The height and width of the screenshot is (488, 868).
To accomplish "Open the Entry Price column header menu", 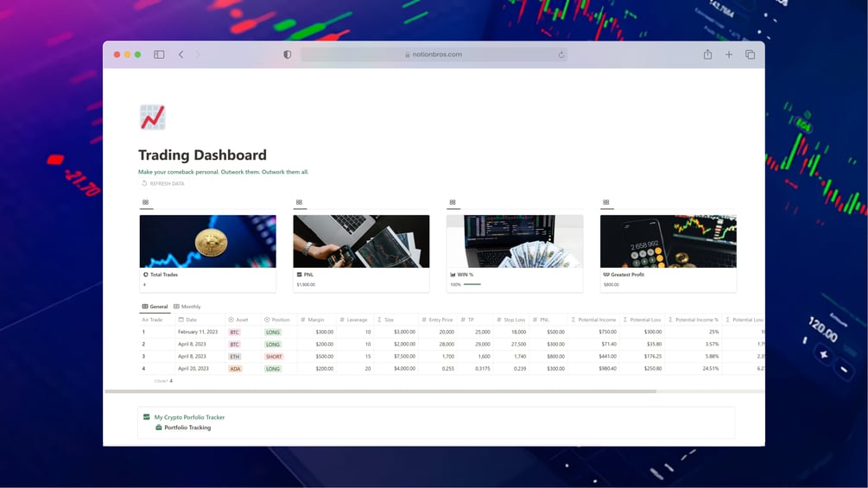I will (437, 320).
